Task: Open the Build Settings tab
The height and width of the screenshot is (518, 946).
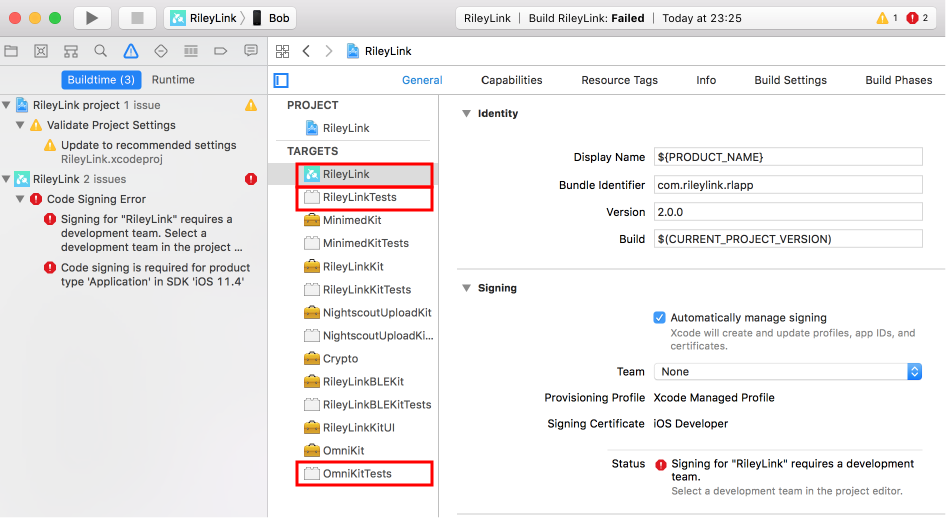Action: point(790,80)
